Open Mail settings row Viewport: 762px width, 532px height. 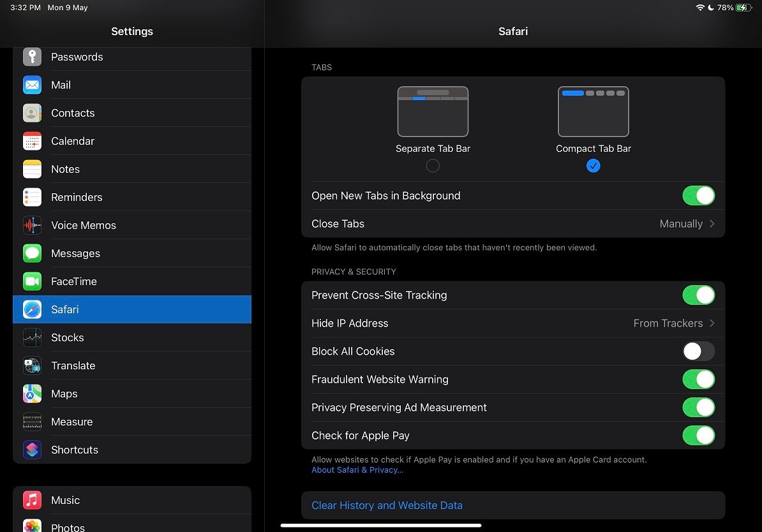pos(132,85)
